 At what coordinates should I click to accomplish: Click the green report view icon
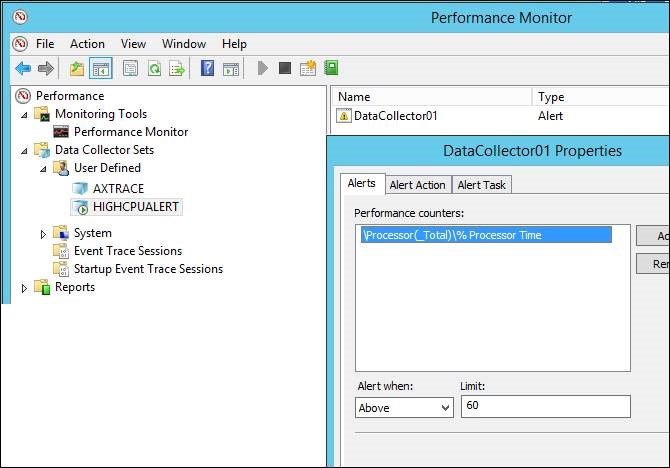click(x=331, y=68)
